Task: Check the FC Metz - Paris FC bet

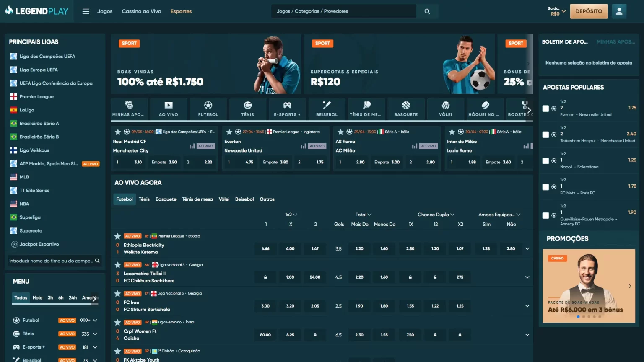Action: coord(545,187)
